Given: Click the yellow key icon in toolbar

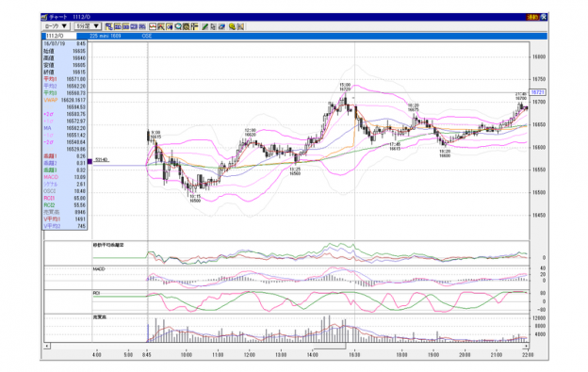Looking at the screenshot, I should click(232, 26).
